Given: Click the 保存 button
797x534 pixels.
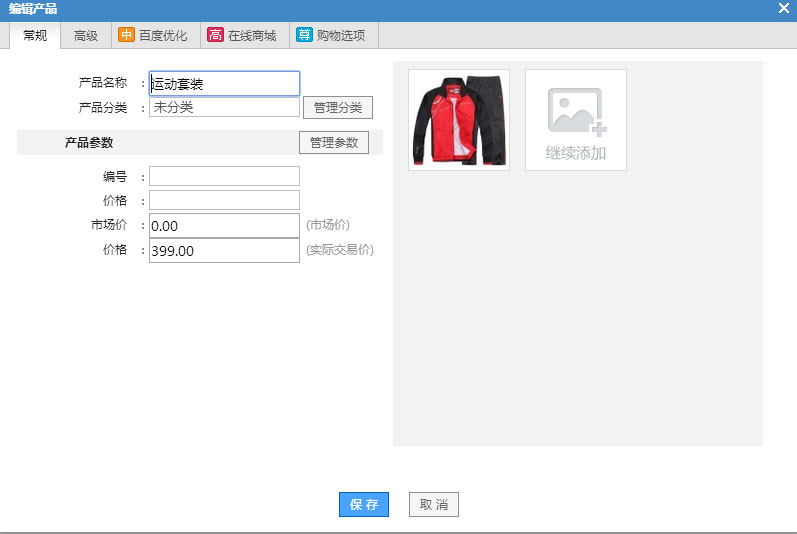Looking at the screenshot, I should coord(364,505).
